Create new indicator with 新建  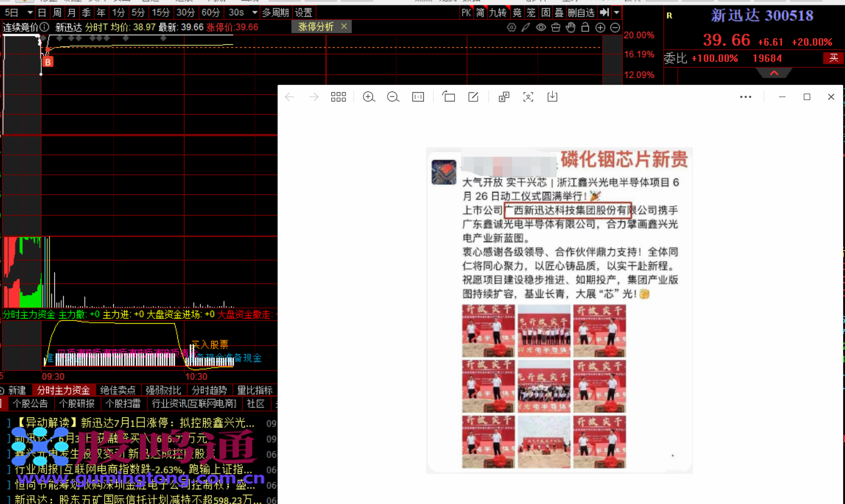pyautogui.click(x=17, y=390)
